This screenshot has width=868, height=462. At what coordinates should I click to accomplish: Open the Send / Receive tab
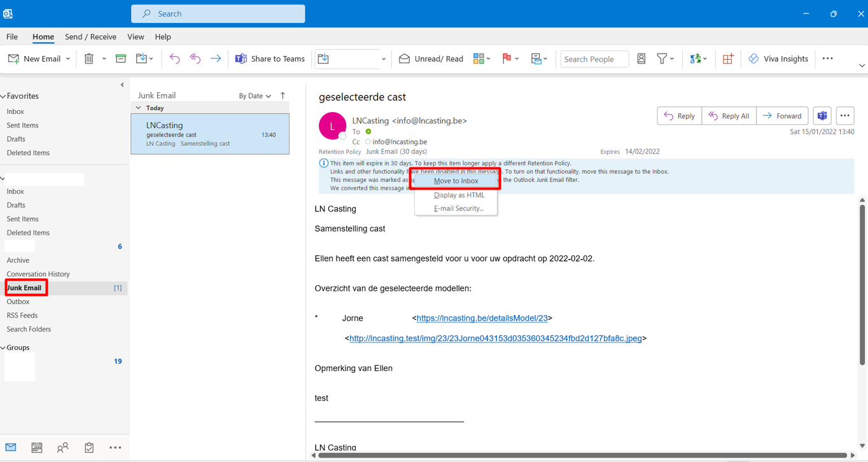click(90, 37)
